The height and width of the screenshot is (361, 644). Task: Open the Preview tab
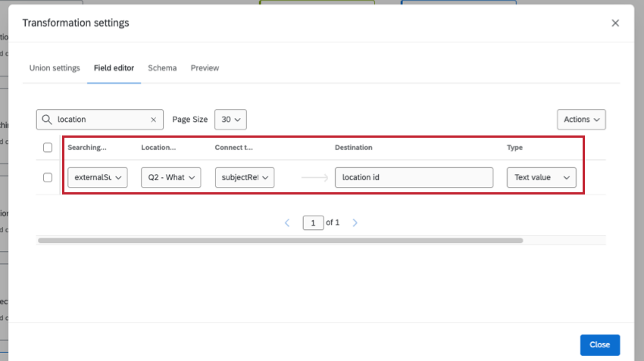click(205, 68)
